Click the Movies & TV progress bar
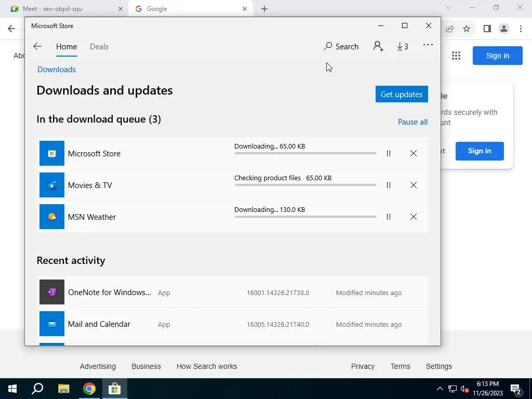 (x=305, y=185)
